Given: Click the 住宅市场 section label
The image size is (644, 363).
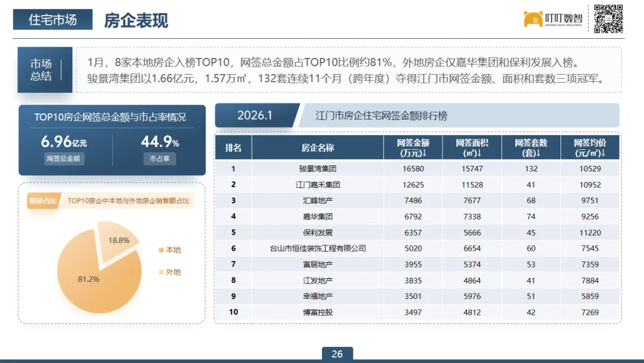Looking at the screenshot, I should [x=52, y=19].
